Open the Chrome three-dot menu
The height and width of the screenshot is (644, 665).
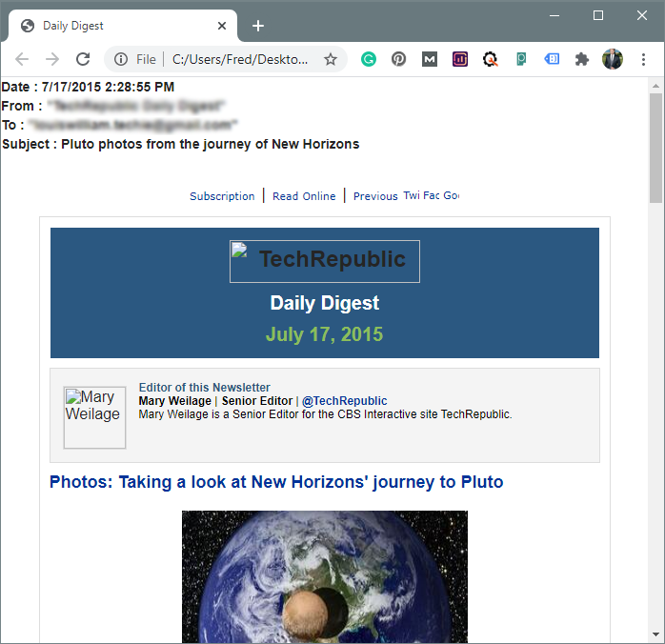tap(643, 59)
